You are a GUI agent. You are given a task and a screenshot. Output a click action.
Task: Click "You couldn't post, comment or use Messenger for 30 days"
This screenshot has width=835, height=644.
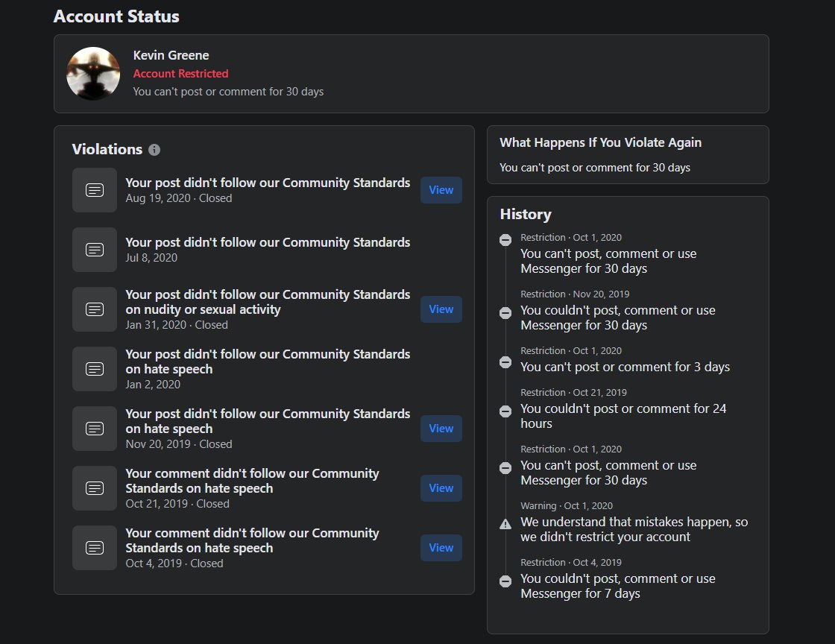(x=618, y=318)
